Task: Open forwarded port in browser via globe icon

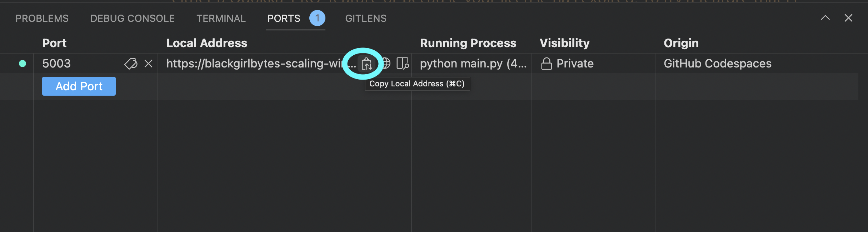Action: [x=386, y=63]
